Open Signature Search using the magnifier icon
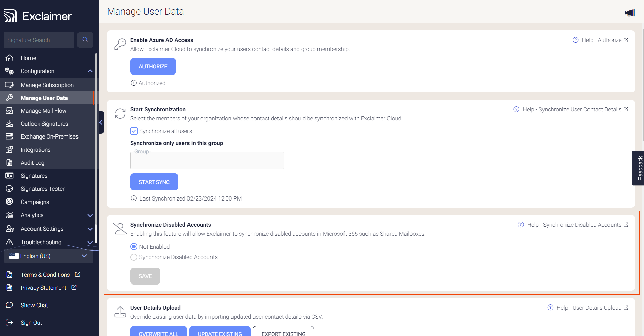644x336 pixels. coord(85,40)
